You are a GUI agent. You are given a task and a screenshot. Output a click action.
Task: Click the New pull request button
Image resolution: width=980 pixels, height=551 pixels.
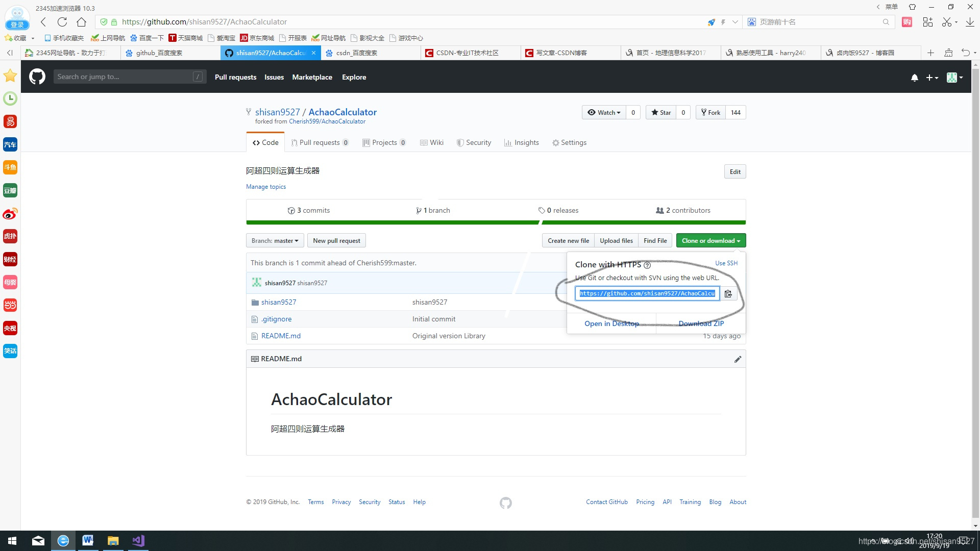point(336,240)
